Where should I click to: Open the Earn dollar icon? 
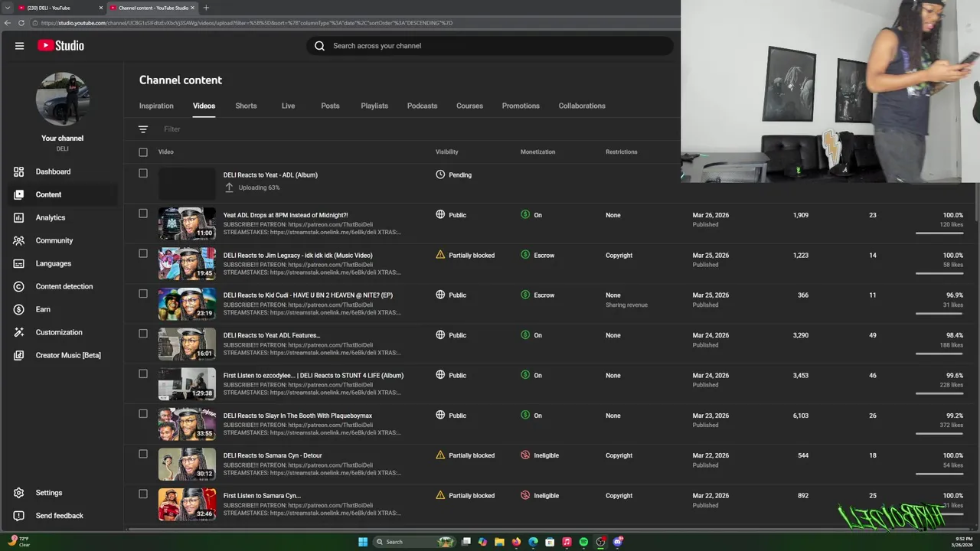pyautogui.click(x=19, y=309)
